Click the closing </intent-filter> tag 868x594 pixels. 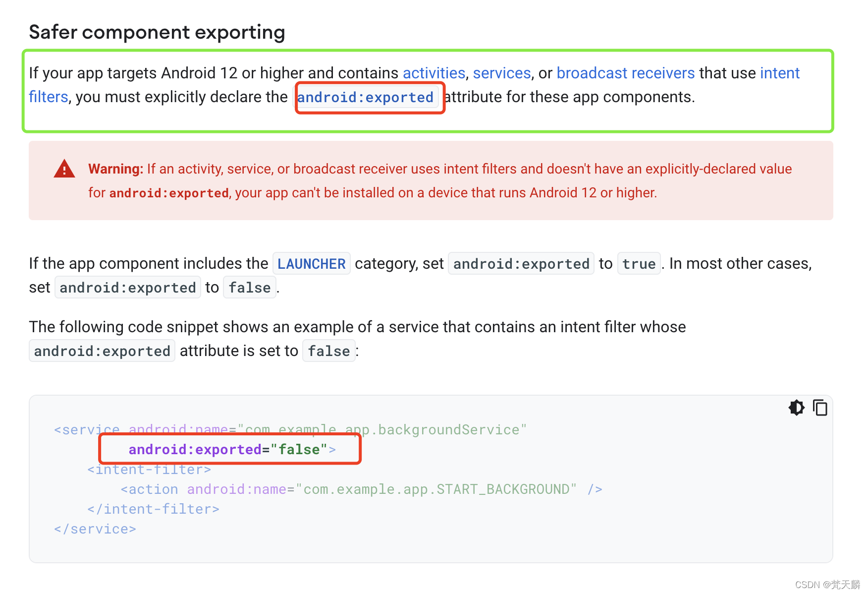154,509
